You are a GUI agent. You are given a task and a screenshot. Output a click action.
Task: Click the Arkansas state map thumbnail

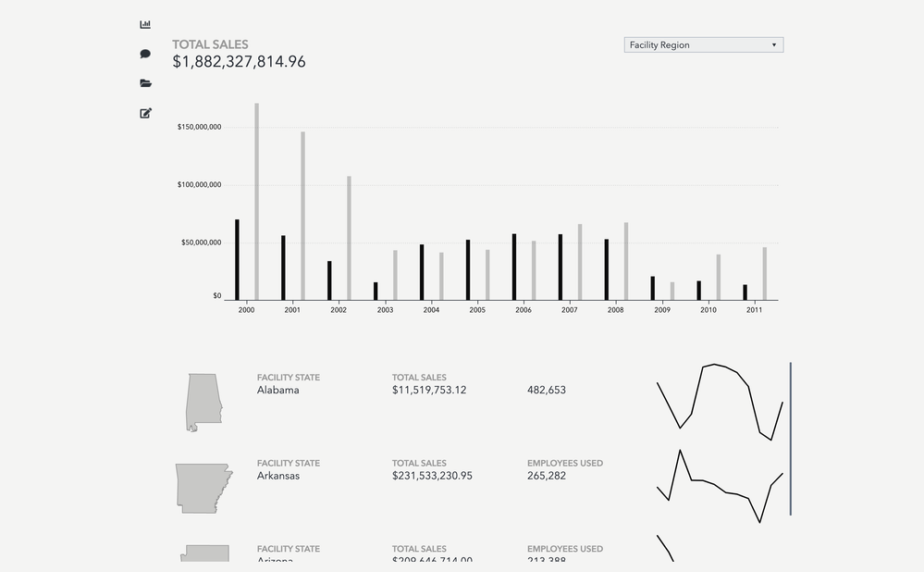(203, 489)
